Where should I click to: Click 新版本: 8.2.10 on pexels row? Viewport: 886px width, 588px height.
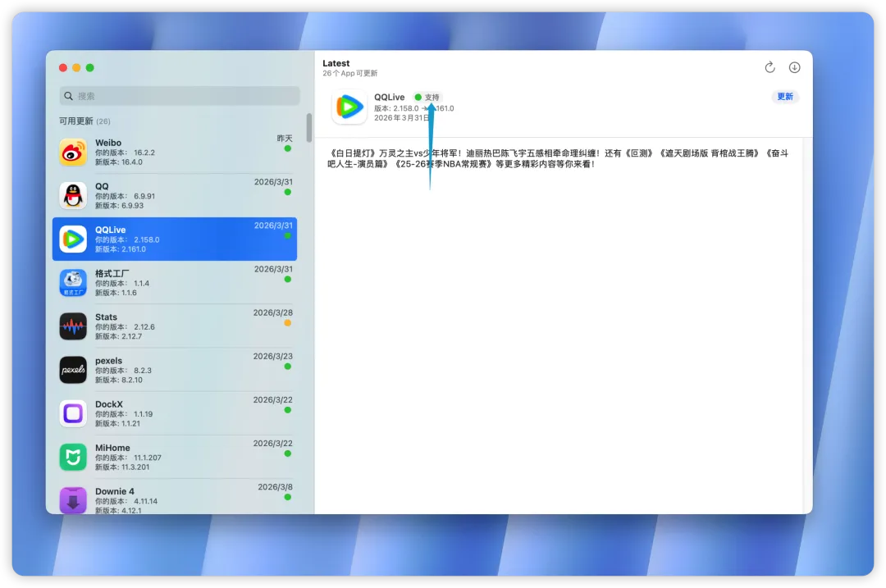pos(119,380)
